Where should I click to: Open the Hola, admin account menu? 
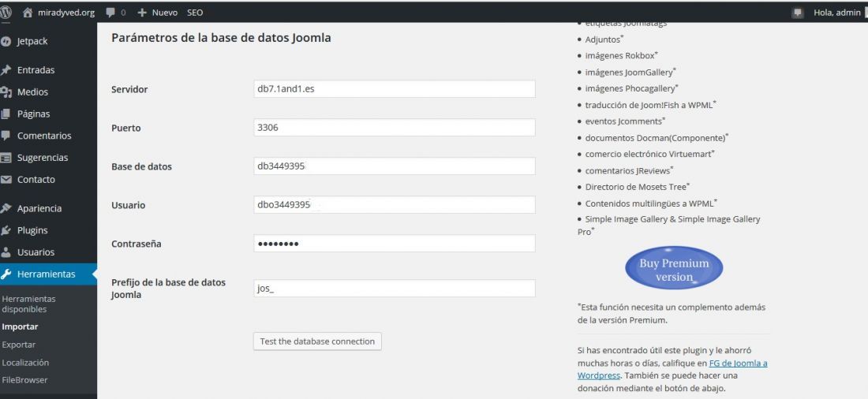pyautogui.click(x=837, y=12)
